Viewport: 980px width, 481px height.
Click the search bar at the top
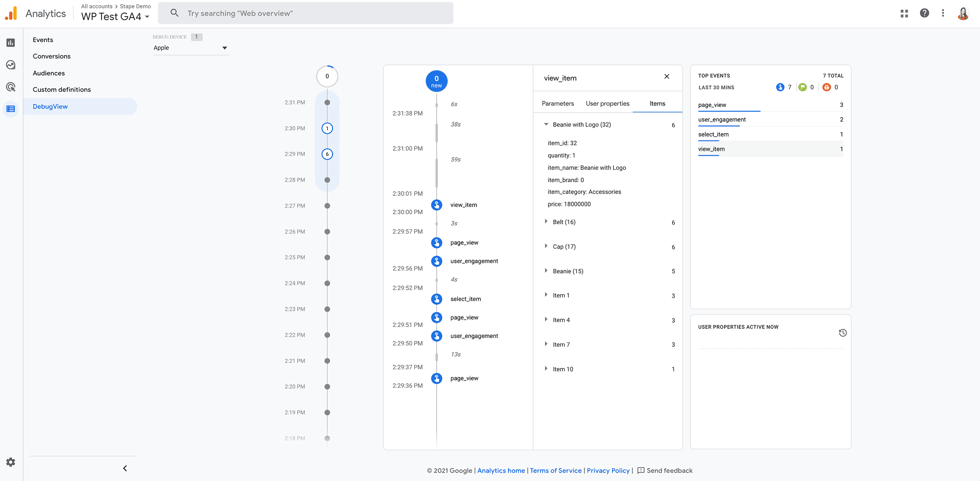click(x=306, y=13)
